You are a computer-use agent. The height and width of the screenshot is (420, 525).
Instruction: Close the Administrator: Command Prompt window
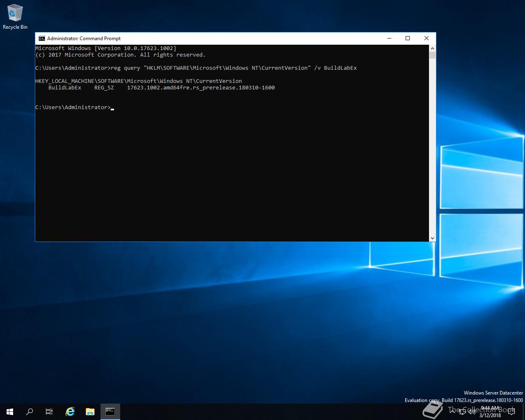[x=427, y=38]
